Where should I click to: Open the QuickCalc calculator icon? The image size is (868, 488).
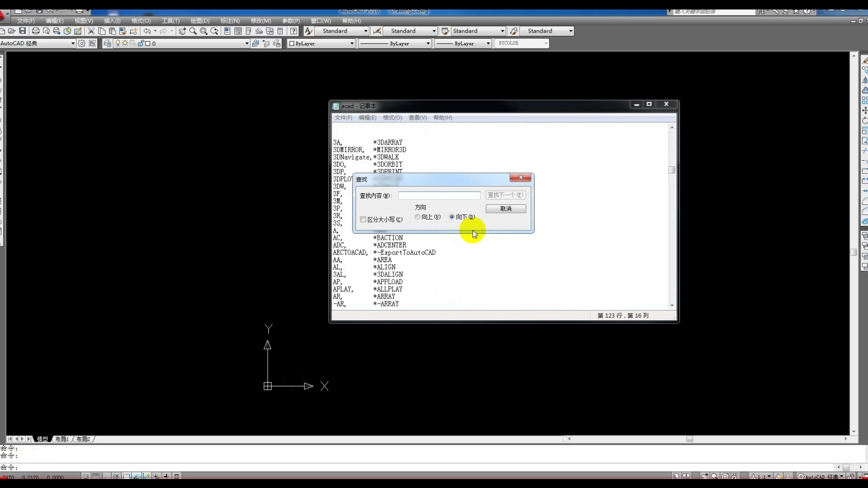click(x=280, y=31)
